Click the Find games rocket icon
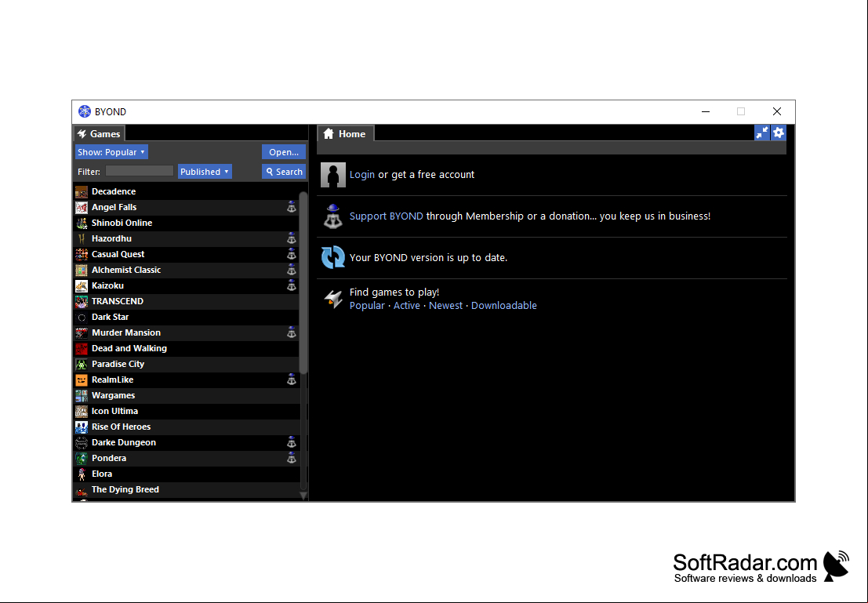 pos(333,299)
